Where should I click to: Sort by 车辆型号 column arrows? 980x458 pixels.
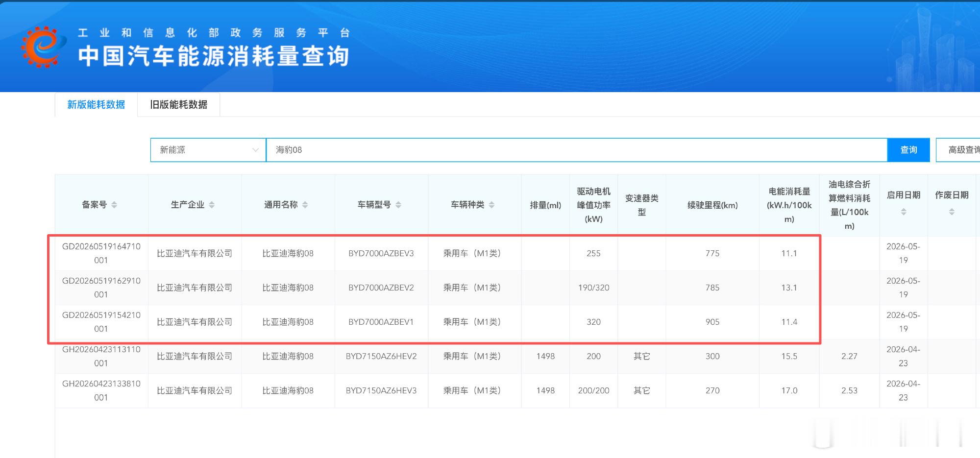click(x=398, y=205)
